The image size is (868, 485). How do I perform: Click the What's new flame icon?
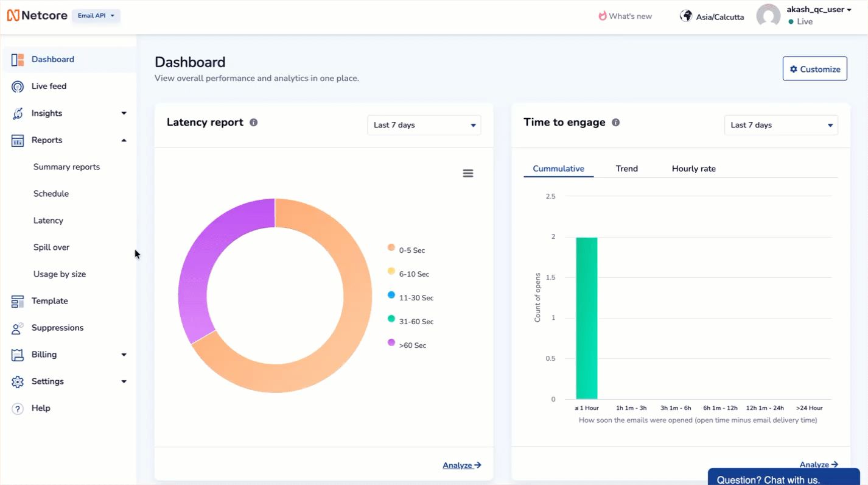coord(603,16)
